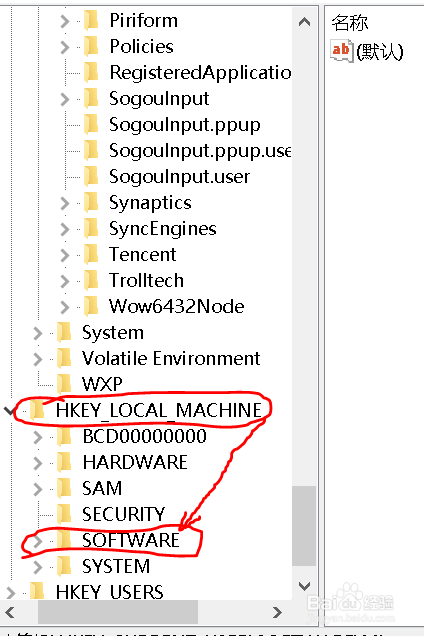Expand the Policies key
This screenshot has height=636, width=424.
point(65,47)
